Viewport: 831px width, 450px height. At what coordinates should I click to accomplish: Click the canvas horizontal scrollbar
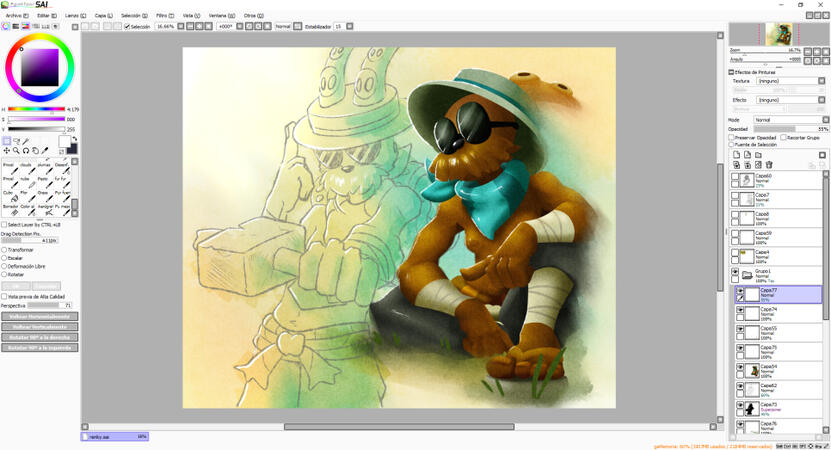pyautogui.click(x=399, y=427)
